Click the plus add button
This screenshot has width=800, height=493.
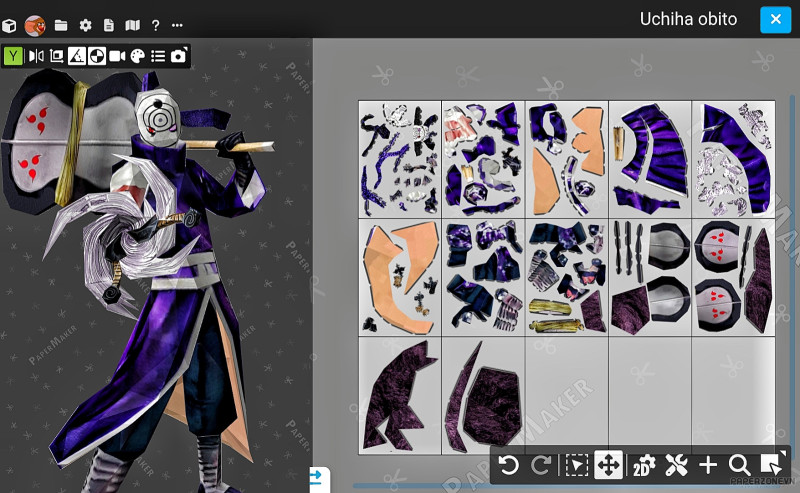[708, 465]
